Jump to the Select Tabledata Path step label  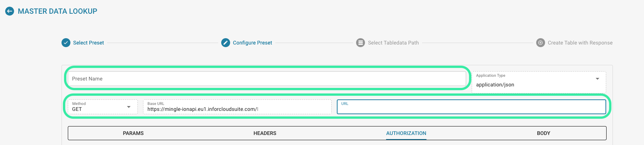coord(393,43)
